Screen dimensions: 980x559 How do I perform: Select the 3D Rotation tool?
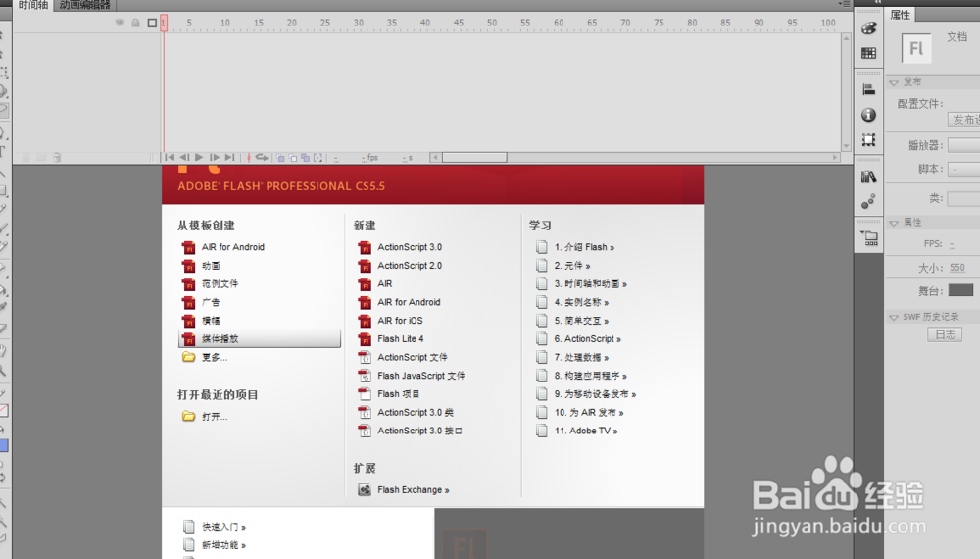click(x=3, y=92)
